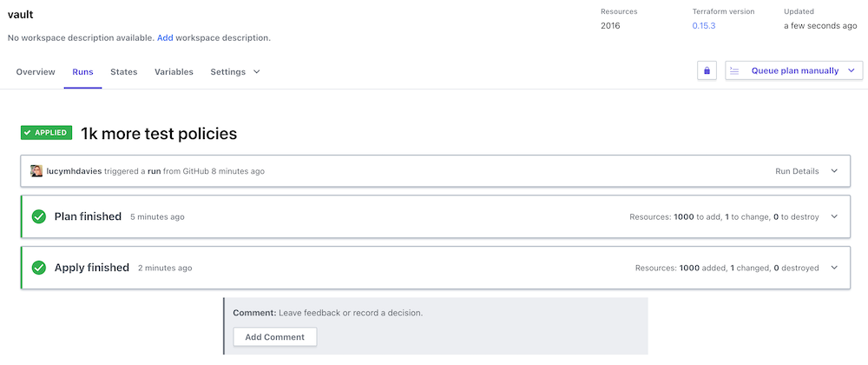
Task: Click the Add Comment button
Action: [274, 337]
